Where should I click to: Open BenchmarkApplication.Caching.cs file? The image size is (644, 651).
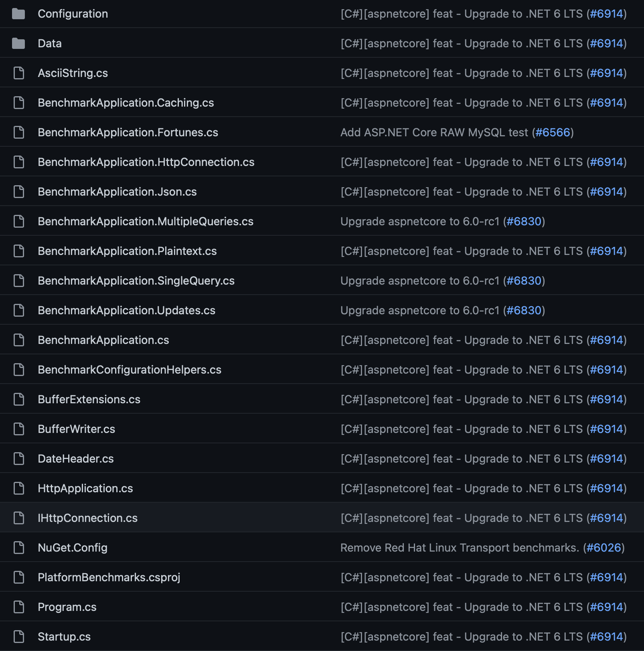point(126,103)
